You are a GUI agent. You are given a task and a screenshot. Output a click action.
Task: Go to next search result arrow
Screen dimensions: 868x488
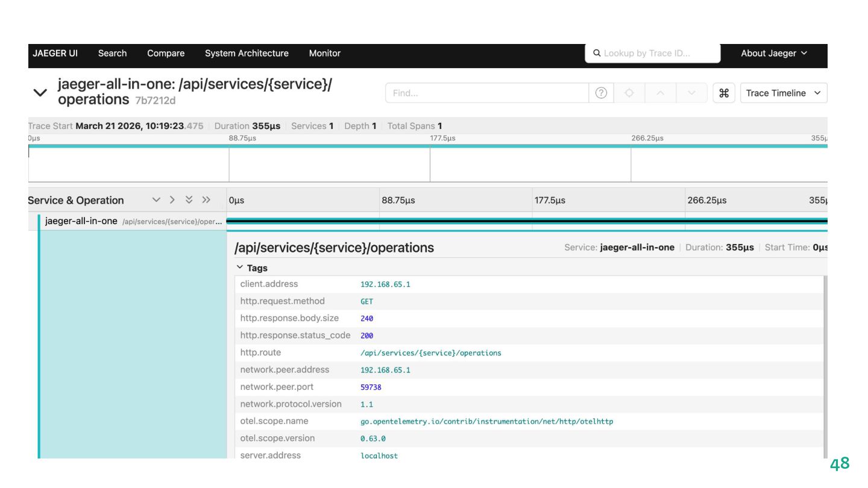(x=691, y=93)
